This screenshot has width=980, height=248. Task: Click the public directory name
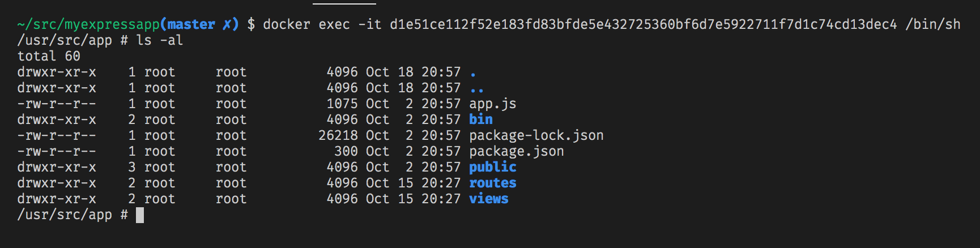(492, 168)
